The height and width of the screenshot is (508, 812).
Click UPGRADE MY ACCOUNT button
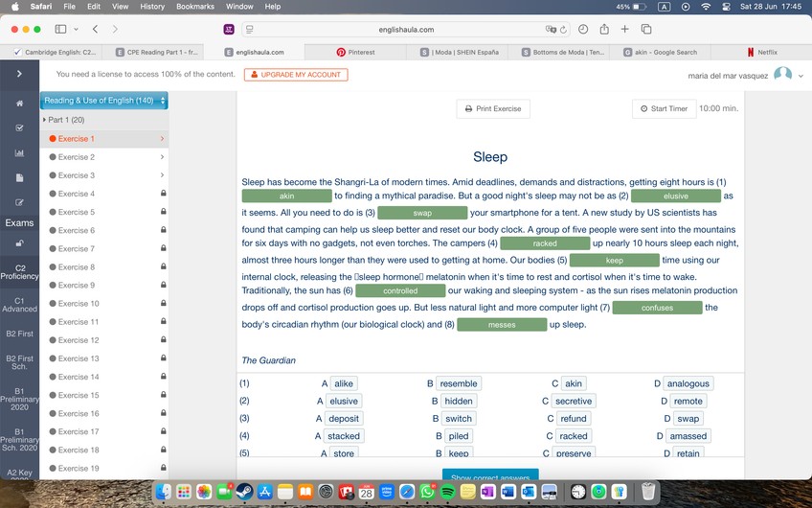296,75
